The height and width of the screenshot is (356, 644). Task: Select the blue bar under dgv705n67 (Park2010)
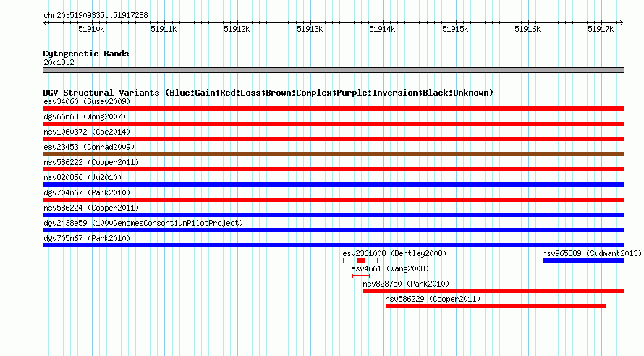333,245
